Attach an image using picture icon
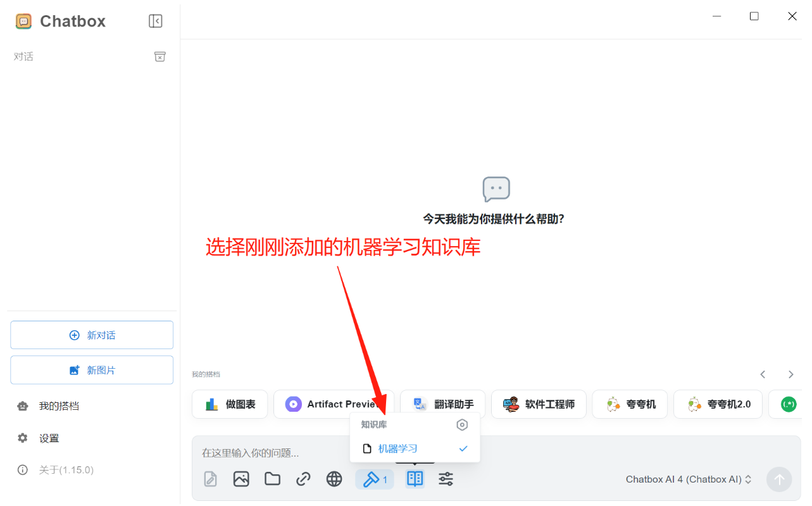812x506 pixels. (241, 479)
